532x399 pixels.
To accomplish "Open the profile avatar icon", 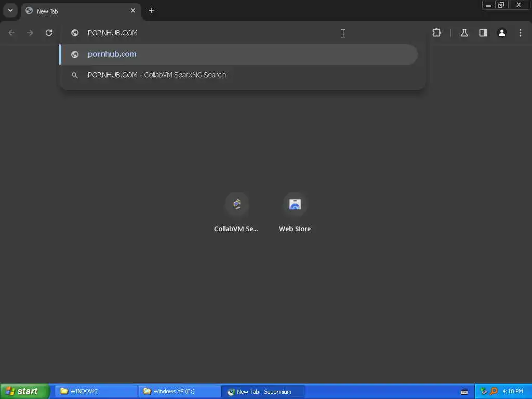I will (502, 33).
